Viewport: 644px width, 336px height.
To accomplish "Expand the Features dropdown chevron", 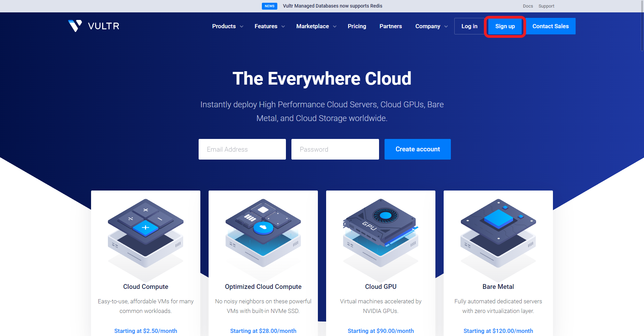I will [283, 26].
